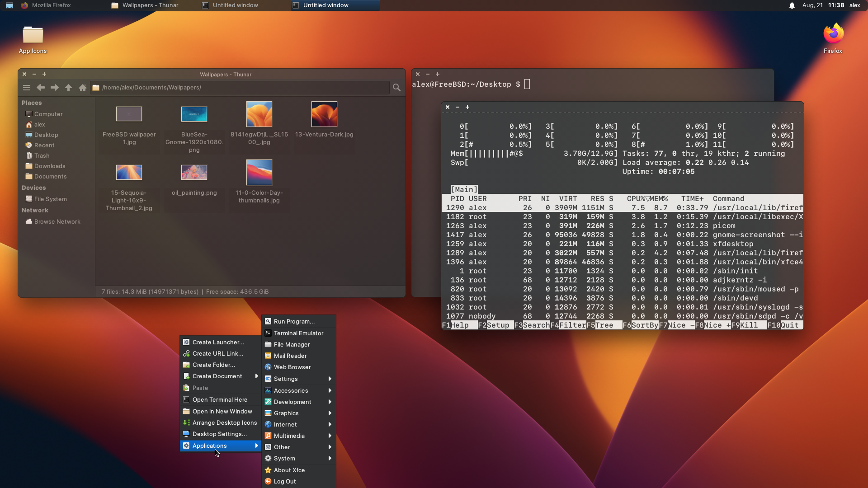Select 13-Ventura-Dark.jpg thumbnail
The image size is (868, 488).
[x=324, y=114]
